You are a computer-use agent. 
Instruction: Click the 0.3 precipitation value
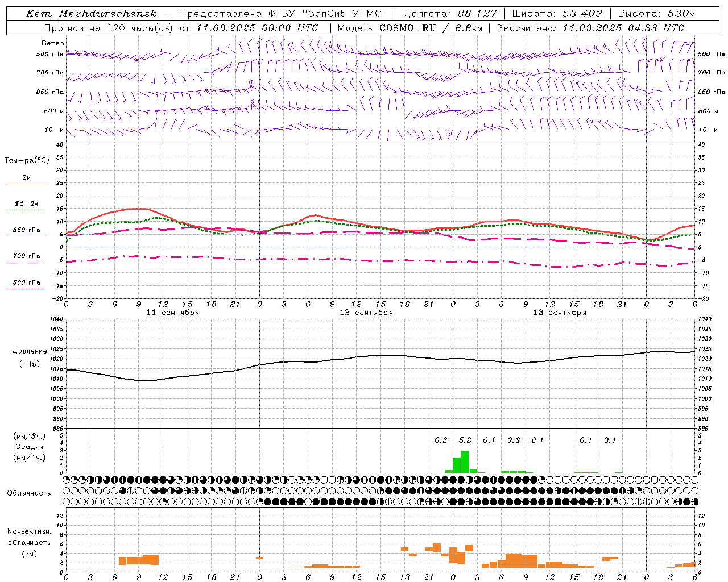(x=441, y=440)
